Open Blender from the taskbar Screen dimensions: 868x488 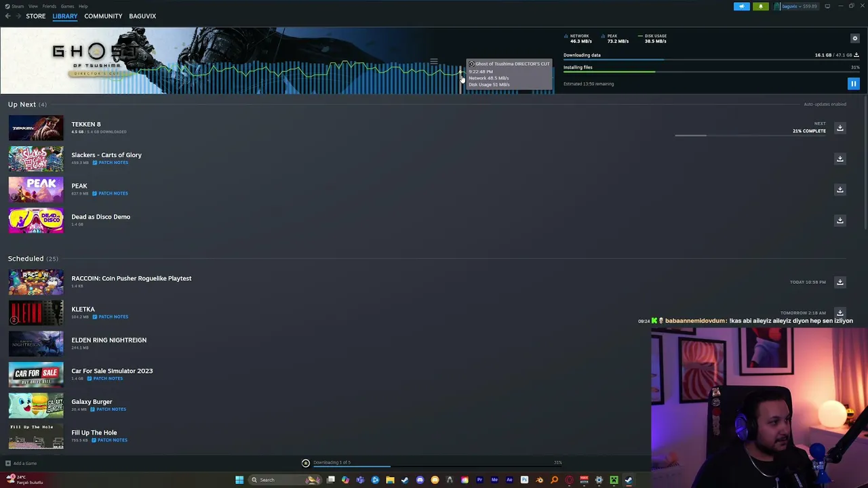tap(539, 480)
